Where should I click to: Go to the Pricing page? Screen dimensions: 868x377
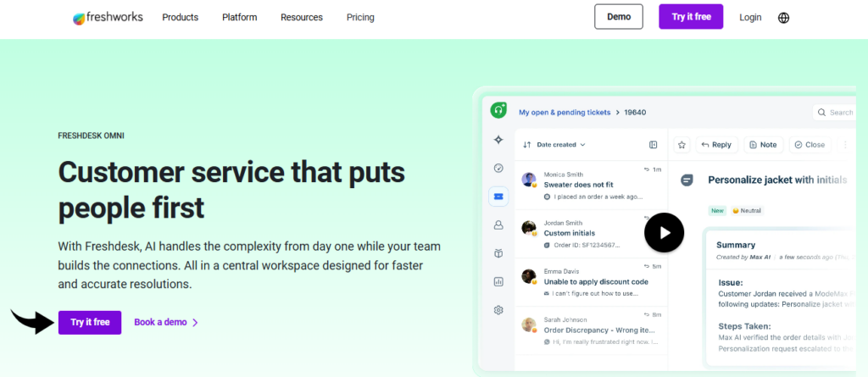360,18
